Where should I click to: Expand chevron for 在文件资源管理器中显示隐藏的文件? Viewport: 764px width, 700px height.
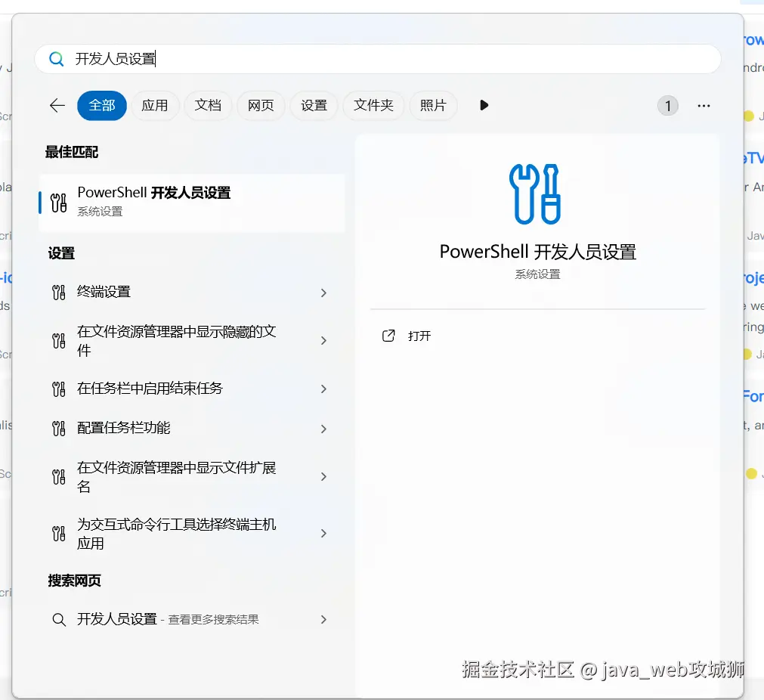(x=323, y=341)
